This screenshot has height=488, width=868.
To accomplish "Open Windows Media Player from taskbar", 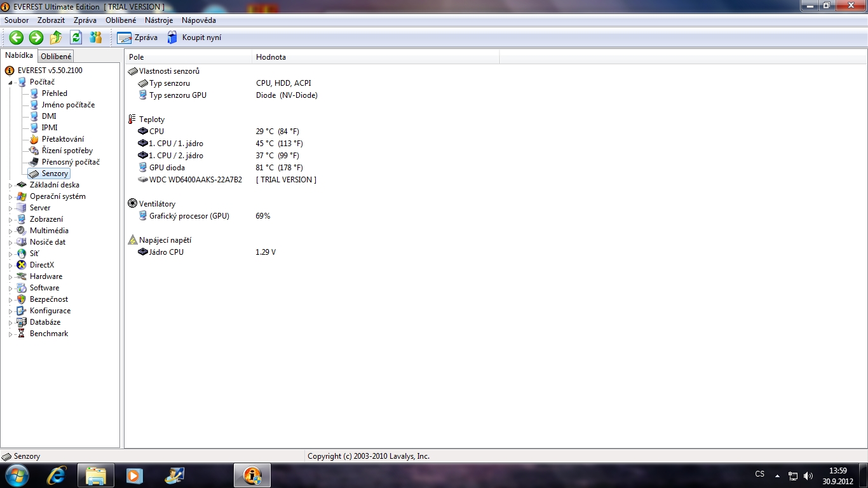I will pyautogui.click(x=134, y=475).
